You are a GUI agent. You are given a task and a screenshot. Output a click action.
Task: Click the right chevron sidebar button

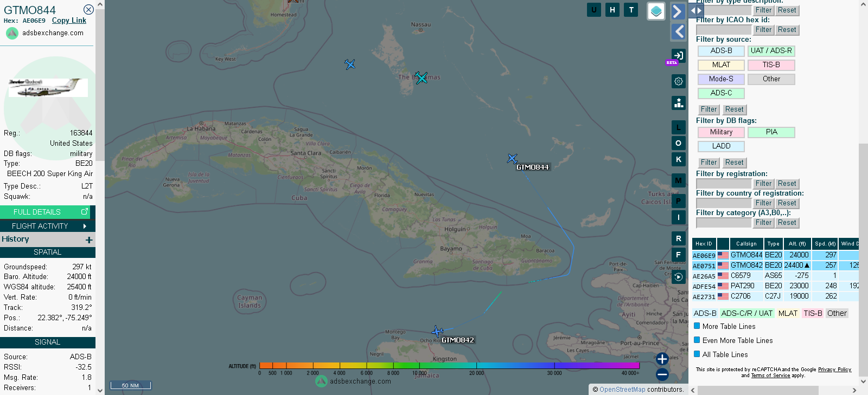point(678,11)
